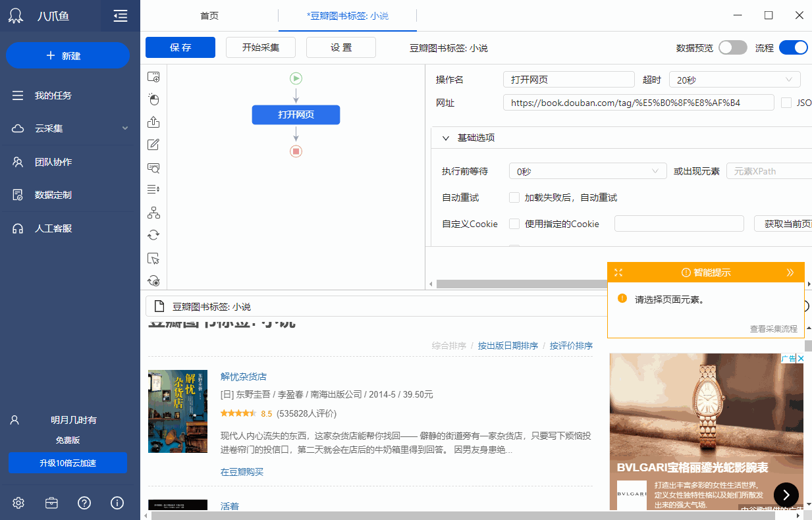Click the 保存 button
This screenshot has width=812, height=520.
[180, 47]
